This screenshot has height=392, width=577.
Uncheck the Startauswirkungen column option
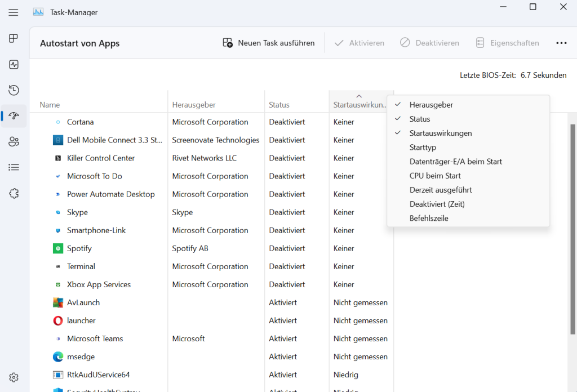(x=468, y=133)
